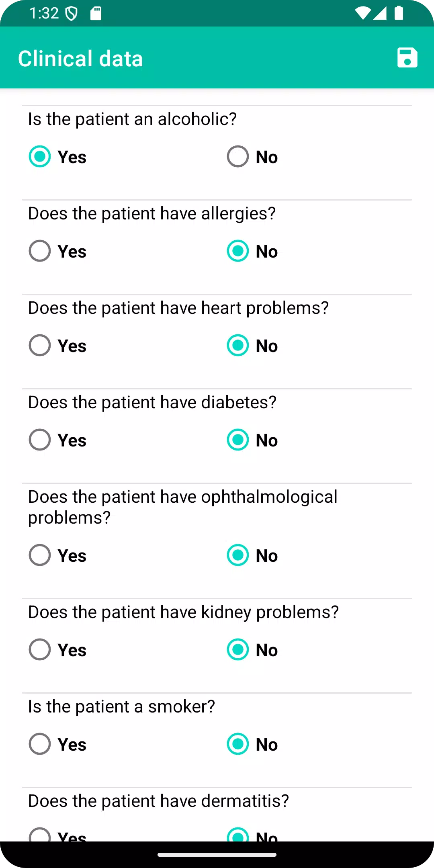434x868 pixels.
Task: Tap the battery status icon
Action: 399,13
